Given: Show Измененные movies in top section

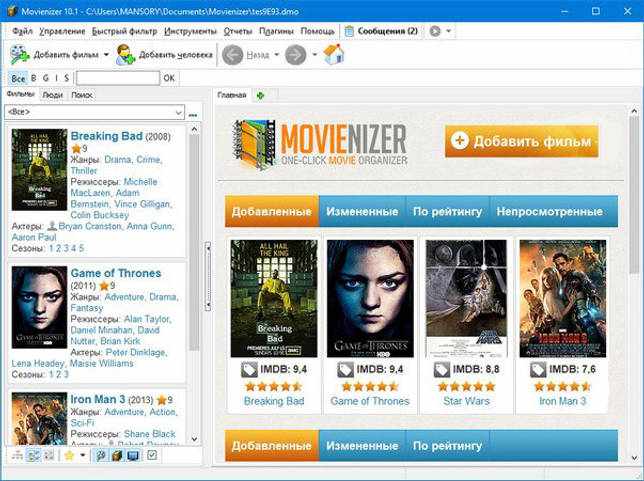Looking at the screenshot, I should (362, 212).
